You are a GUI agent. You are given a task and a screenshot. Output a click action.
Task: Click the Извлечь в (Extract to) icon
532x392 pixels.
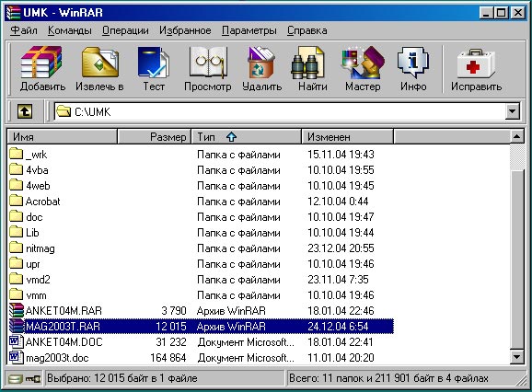click(x=99, y=63)
